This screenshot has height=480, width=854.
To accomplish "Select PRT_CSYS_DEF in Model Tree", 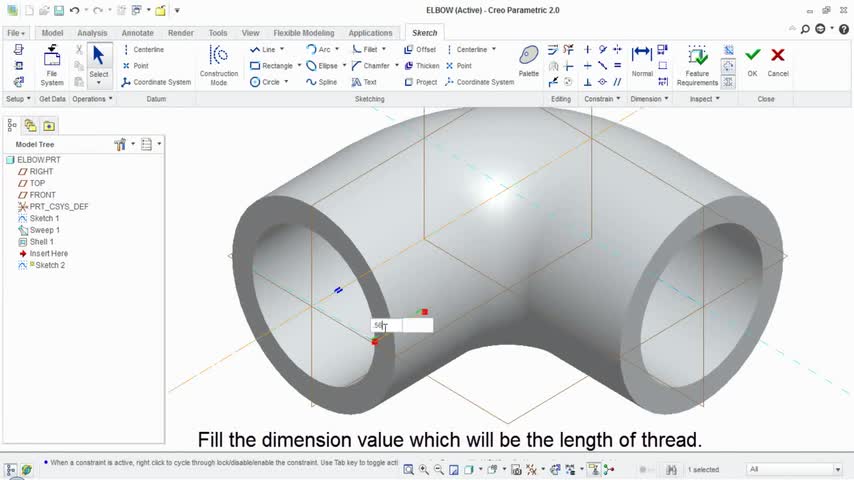I will pyautogui.click(x=59, y=206).
